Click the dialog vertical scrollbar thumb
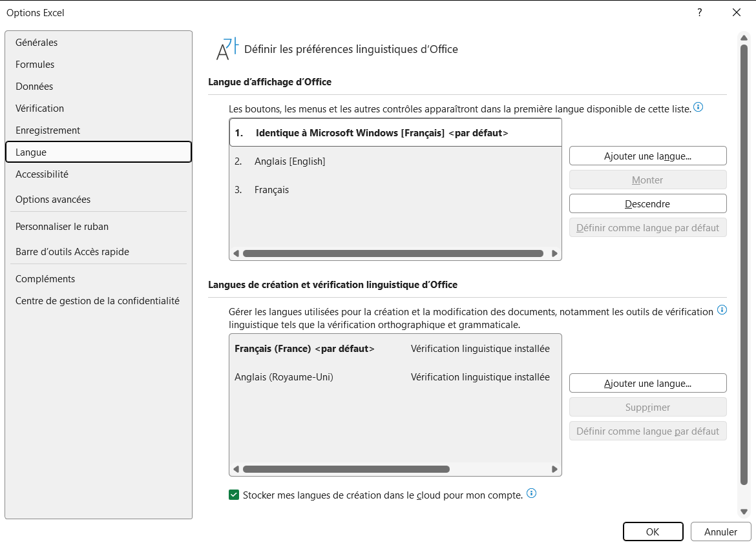756x547 pixels. pos(744,264)
